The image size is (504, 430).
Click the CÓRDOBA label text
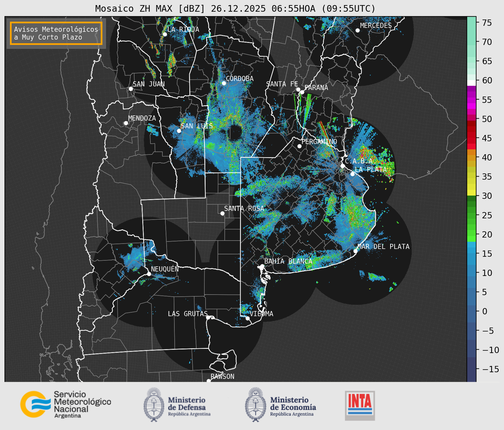240,78
